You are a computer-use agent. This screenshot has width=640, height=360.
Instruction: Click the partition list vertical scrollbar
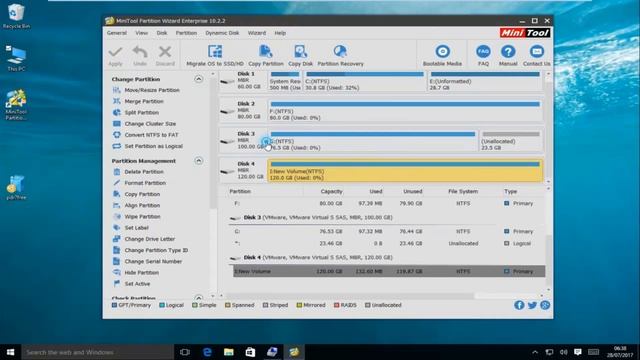pyautogui.click(x=548, y=260)
